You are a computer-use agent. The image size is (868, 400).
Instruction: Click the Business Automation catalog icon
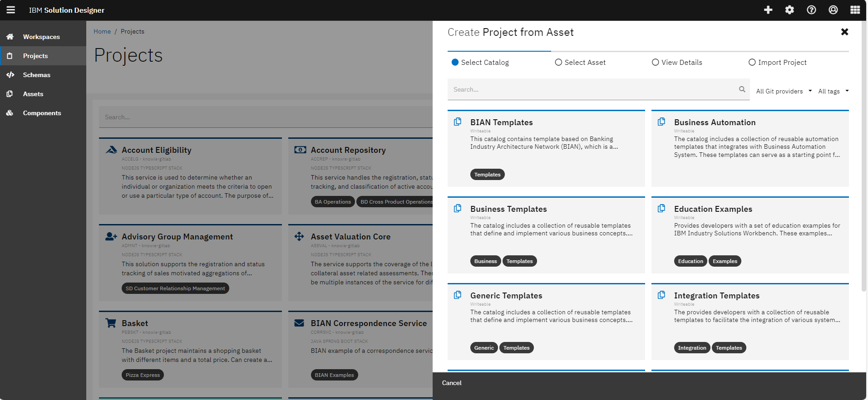(661, 122)
